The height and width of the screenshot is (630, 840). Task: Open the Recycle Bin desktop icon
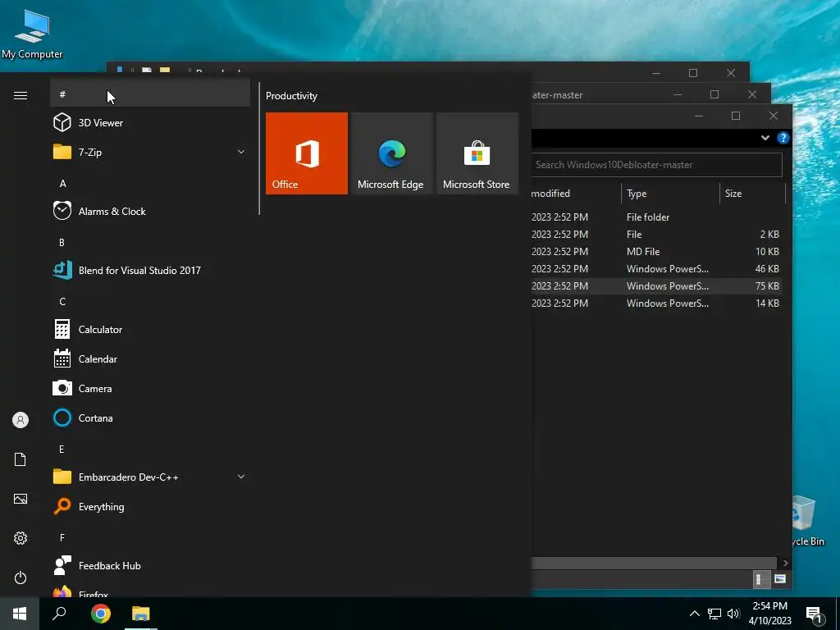coord(808,521)
